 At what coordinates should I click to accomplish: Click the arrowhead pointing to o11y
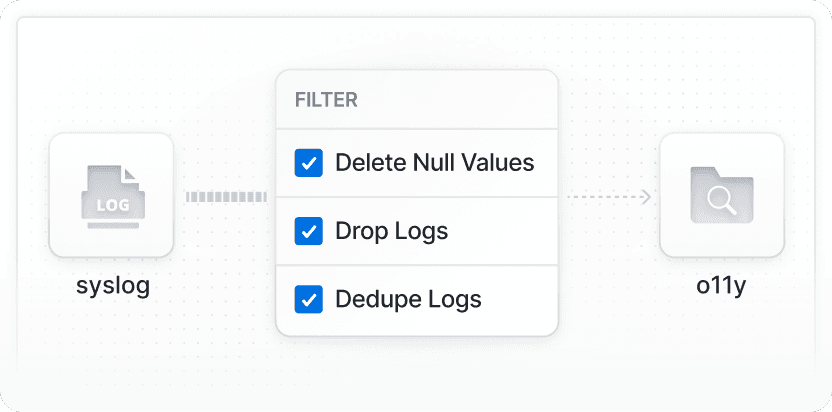(646, 197)
